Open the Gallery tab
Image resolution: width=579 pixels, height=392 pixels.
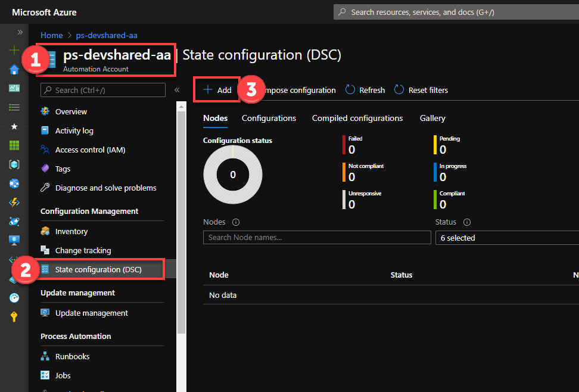click(432, 118)
